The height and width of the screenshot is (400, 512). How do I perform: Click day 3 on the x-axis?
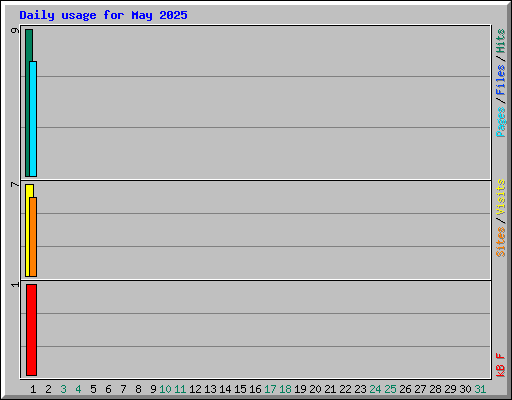tap(63, 389)
